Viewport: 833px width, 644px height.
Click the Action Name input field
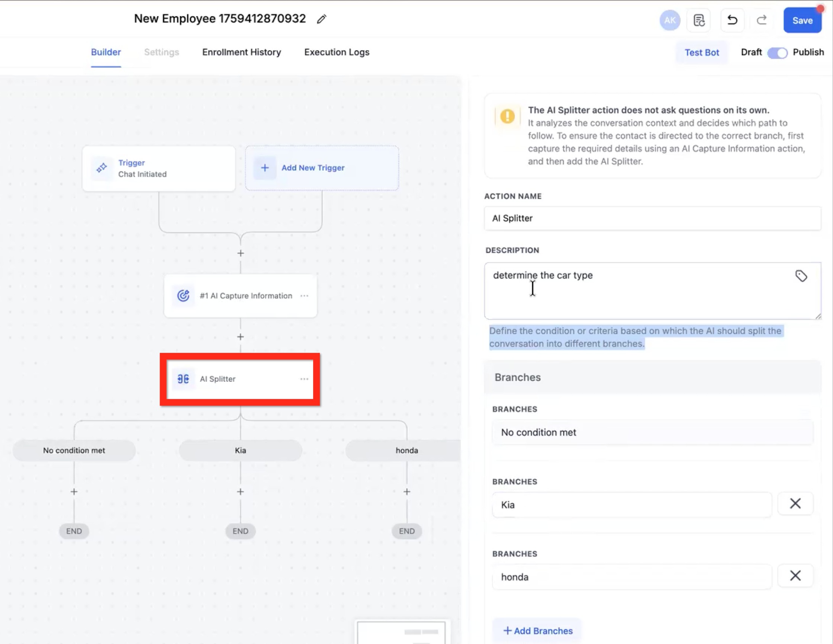coord(652,219)
